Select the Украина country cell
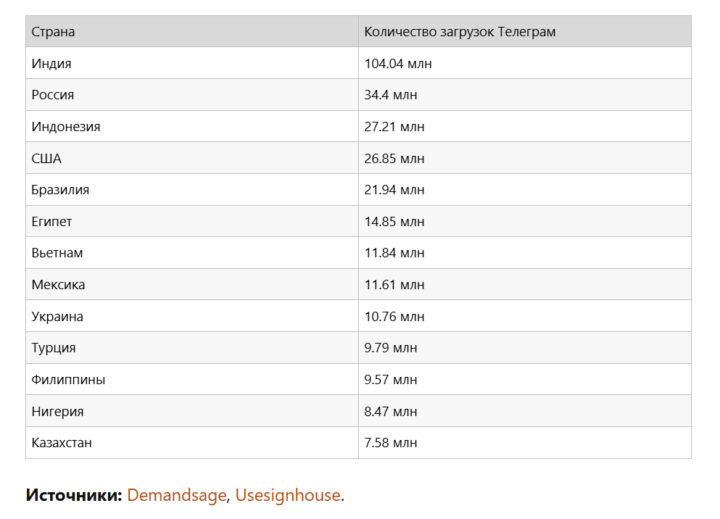The height and width of the screenshot is (519, 720). 57,316
